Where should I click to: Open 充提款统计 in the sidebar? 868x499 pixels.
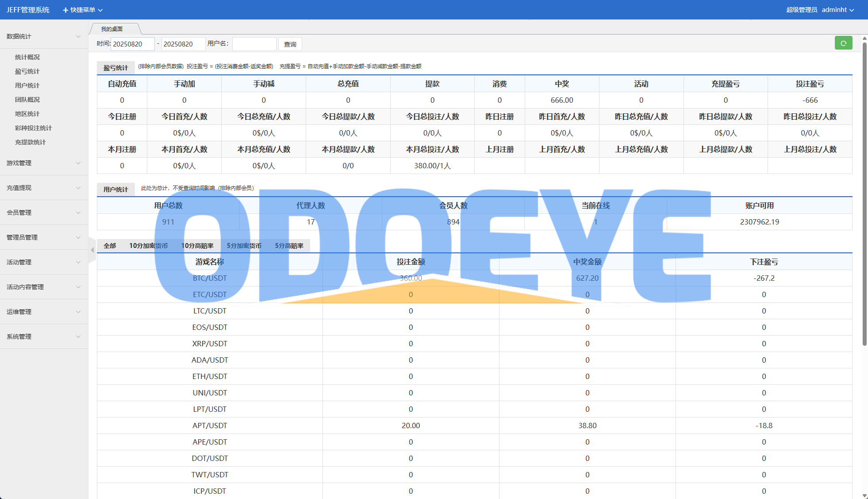click(30, 142)
